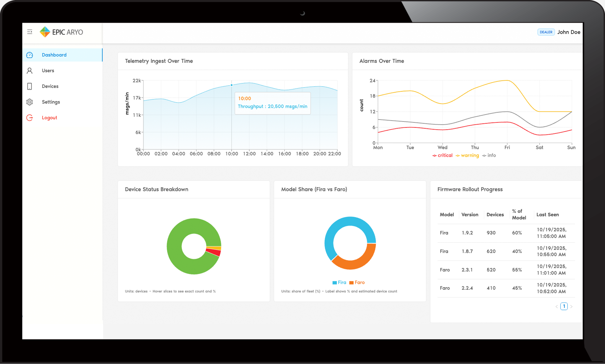Screen dimensions: 605x364
Task: Click the Dashboard gauge icon
Action: [30, 55]
